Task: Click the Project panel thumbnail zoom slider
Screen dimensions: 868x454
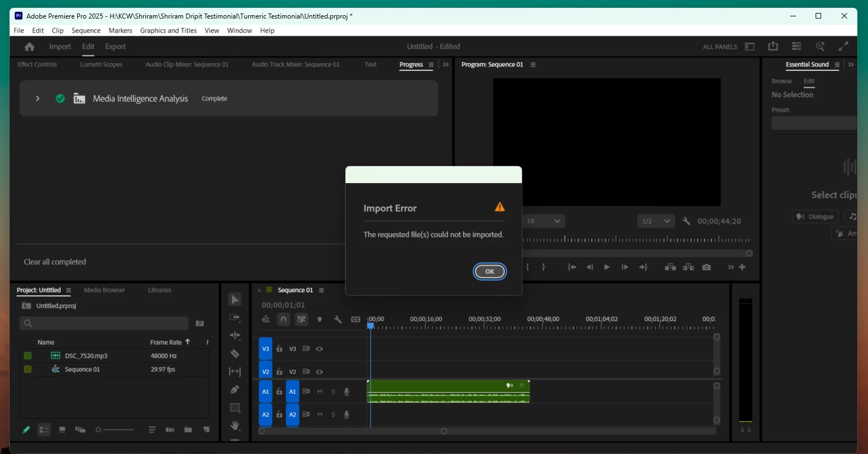Action: (114, 430)
